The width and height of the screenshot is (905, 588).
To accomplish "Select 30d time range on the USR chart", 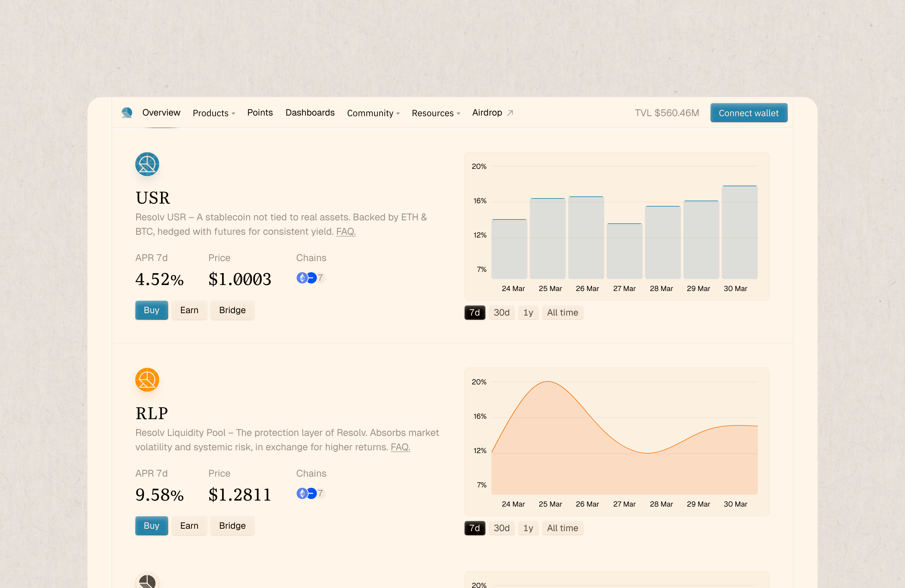I will point(502,312).
